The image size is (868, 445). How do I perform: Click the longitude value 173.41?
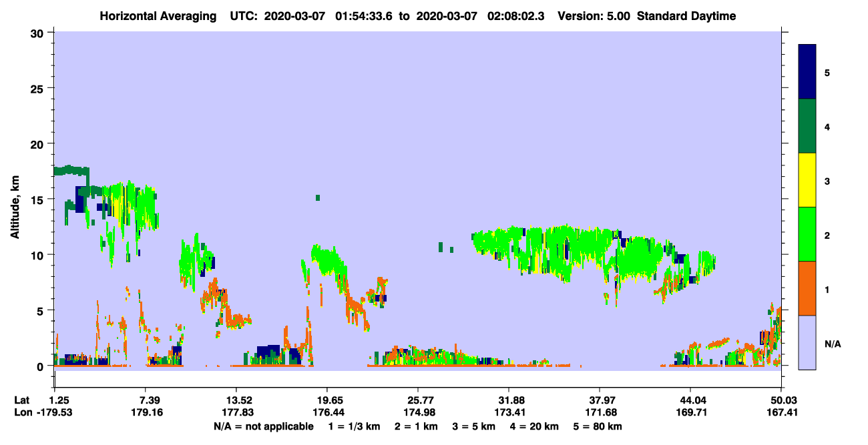[509, 412]
